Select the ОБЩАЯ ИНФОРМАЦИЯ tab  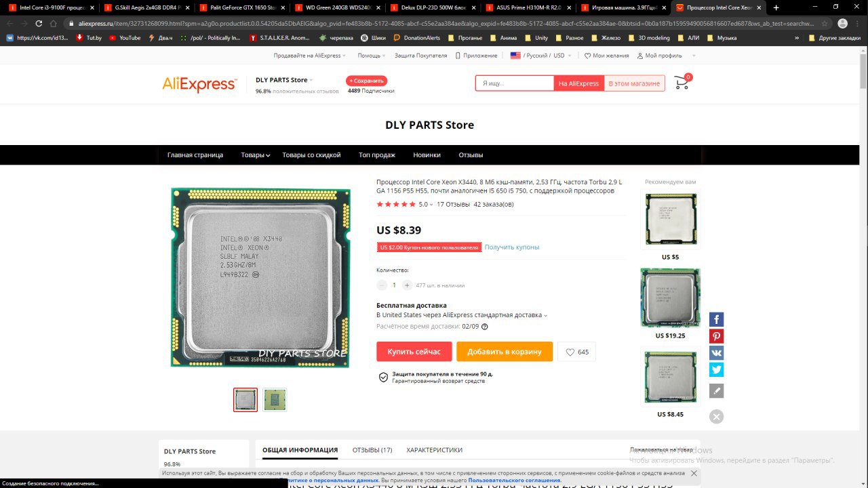coord(300,450)
